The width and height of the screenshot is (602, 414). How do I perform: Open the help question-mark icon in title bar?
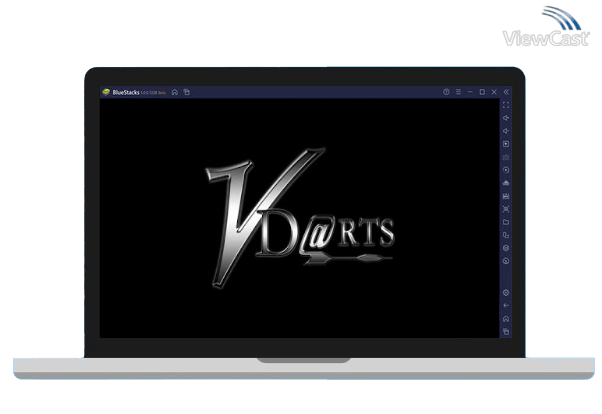point(446,92)
